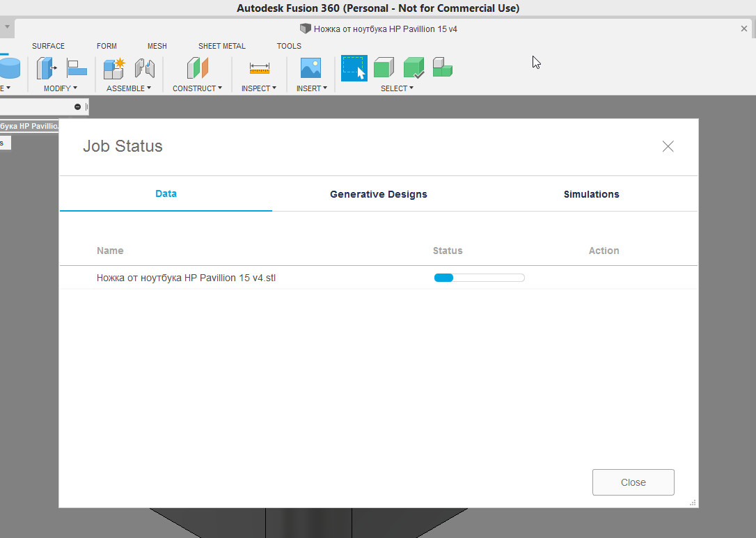
Task: Click the blue cylinder create icon
Action: coord(10,68)
